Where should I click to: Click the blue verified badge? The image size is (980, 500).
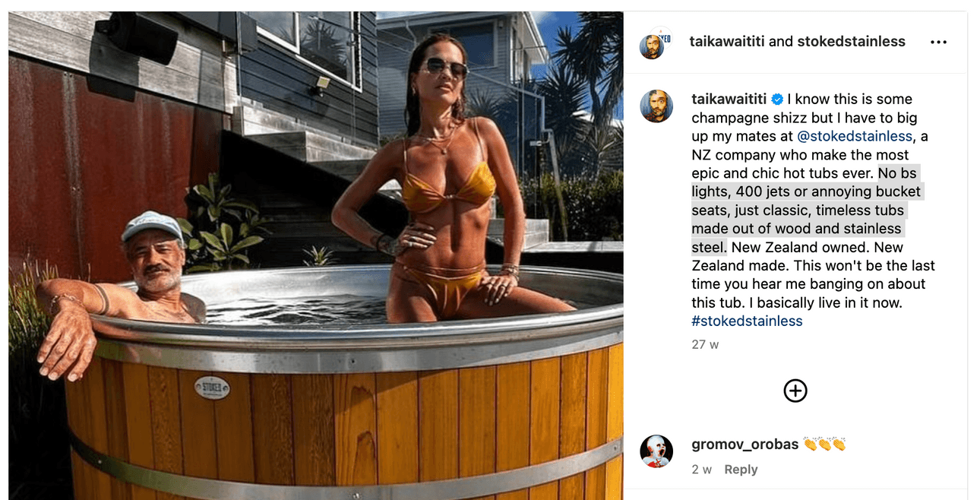[777, 100]
